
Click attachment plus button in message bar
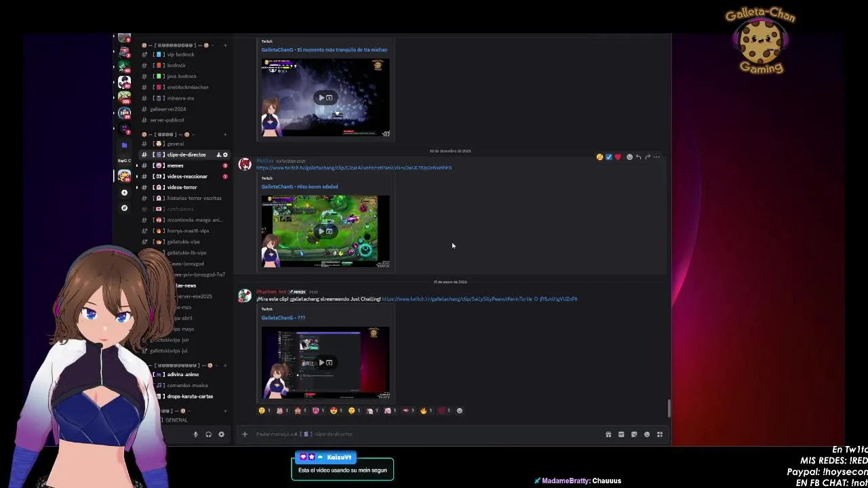tap(245, 434)
